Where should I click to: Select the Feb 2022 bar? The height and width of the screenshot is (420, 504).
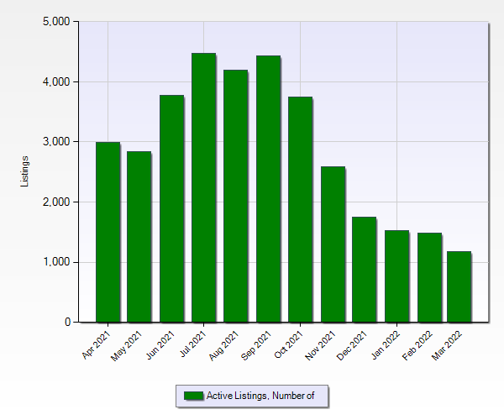(428, 278)
